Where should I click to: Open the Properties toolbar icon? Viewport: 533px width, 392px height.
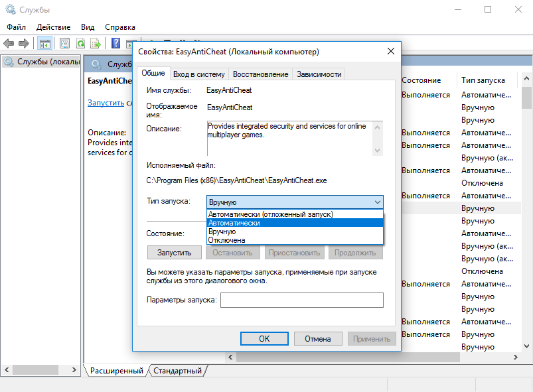tap(64, 43)
